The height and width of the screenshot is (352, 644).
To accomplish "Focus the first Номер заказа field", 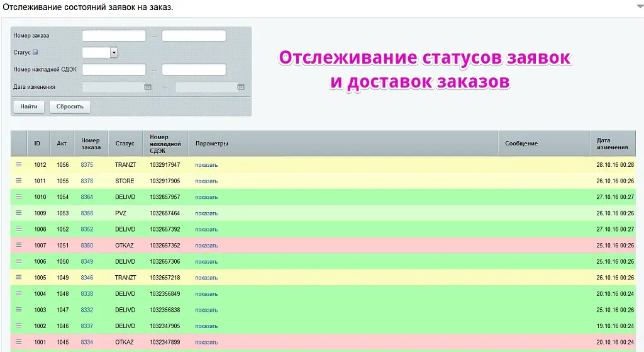I will pyautogui.click(x=114, y=36).
